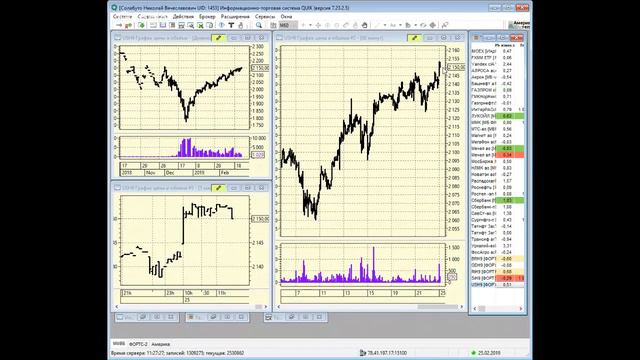This screenshot has height=360, width=640.
Task: Select the USH9 futures row
Action: [x=498, y=284]
